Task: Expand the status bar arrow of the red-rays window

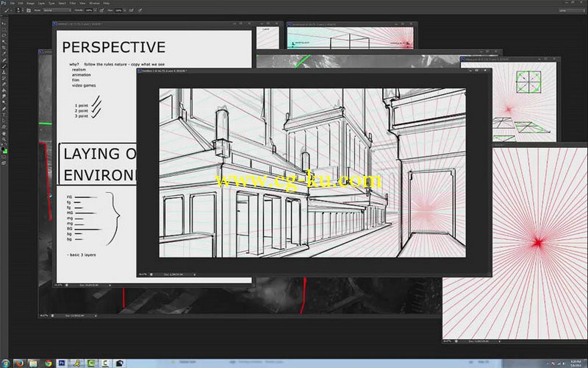Action: tap(500, 342)
